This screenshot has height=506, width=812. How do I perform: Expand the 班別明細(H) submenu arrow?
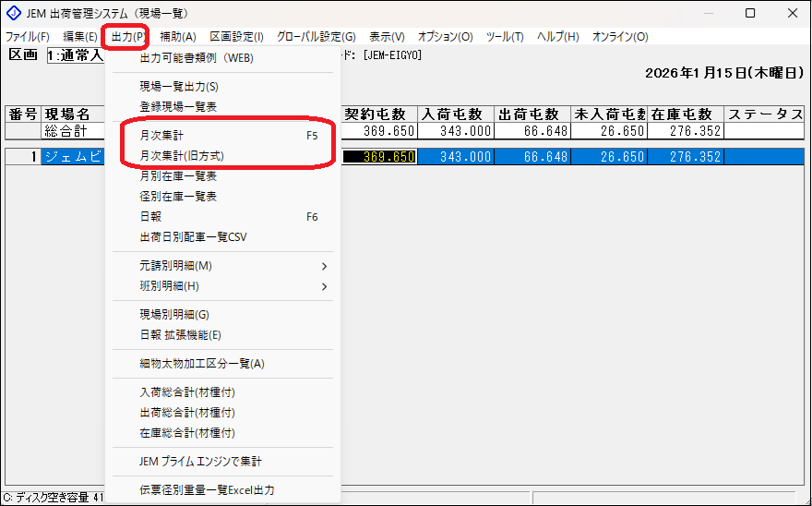click(x=325, y=286)
